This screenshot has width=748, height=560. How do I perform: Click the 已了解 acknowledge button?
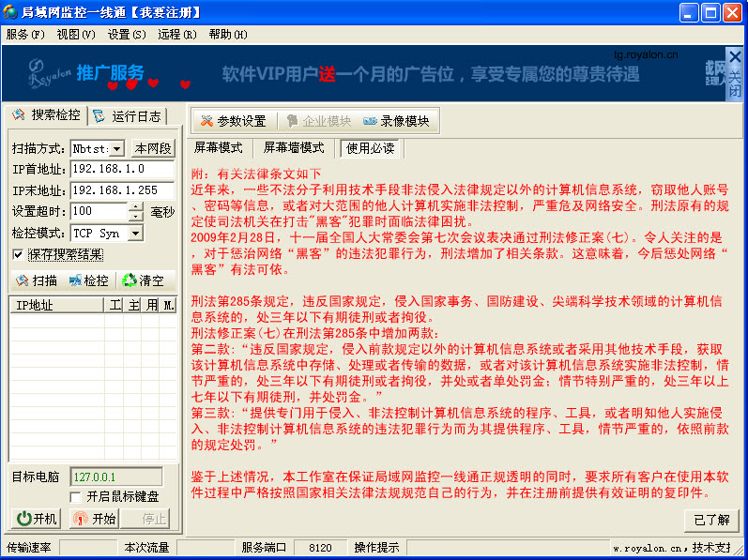[x=710, y=519]
